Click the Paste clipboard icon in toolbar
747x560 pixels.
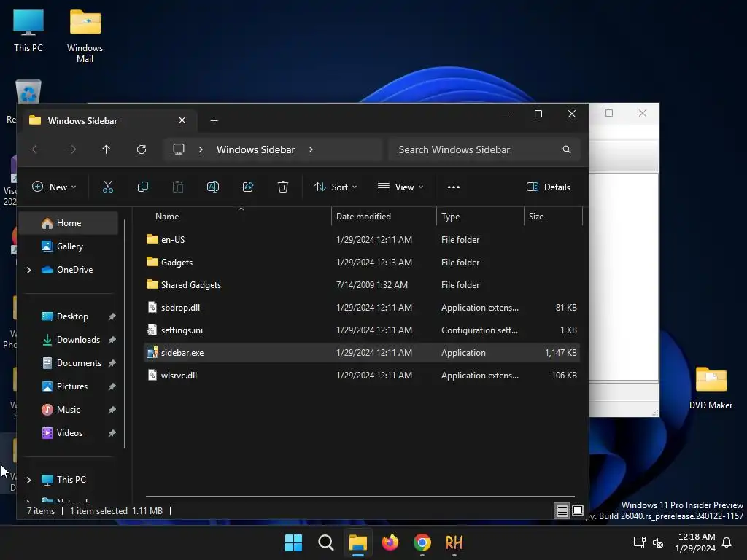click(178, 187)
